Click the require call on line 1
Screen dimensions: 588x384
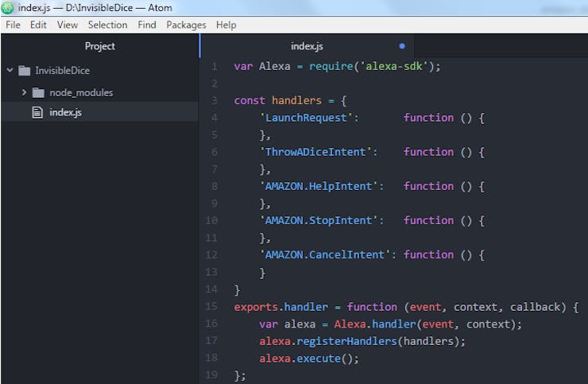pos(331,67)
